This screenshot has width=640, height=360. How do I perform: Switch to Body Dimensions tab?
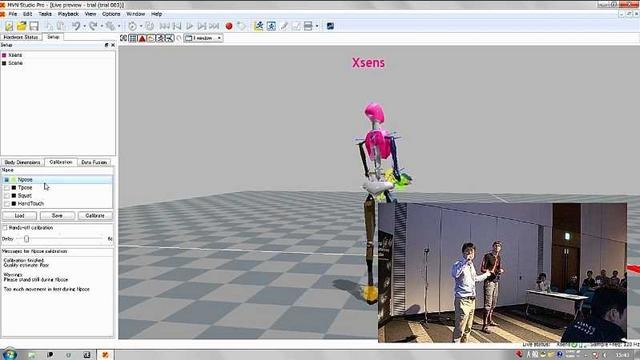pos(22,162)
